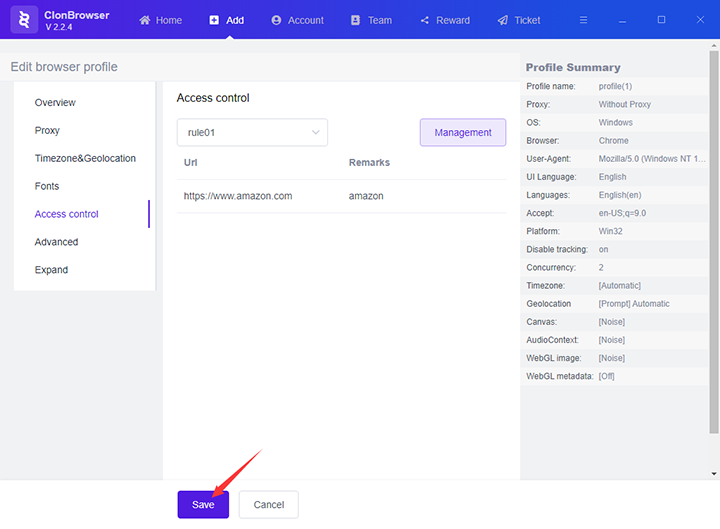The height and width of the screenshot is (529, 720).
Task: Click the scrollbar up arrow
Action: tap(714, 45)
